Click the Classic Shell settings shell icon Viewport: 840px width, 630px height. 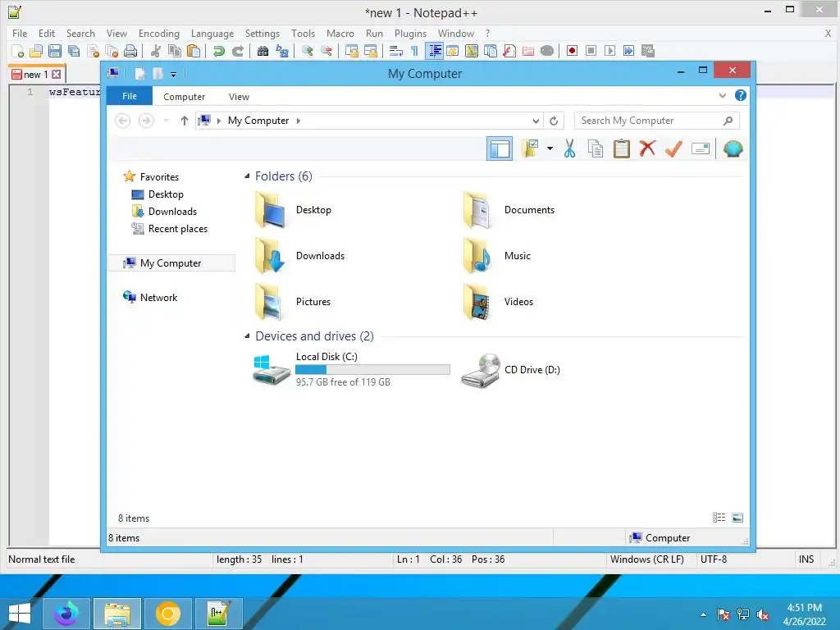click(733, 148)
